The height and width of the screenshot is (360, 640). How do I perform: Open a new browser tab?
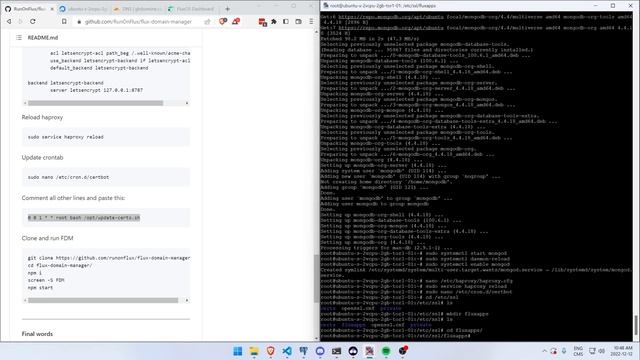[227, 9]
